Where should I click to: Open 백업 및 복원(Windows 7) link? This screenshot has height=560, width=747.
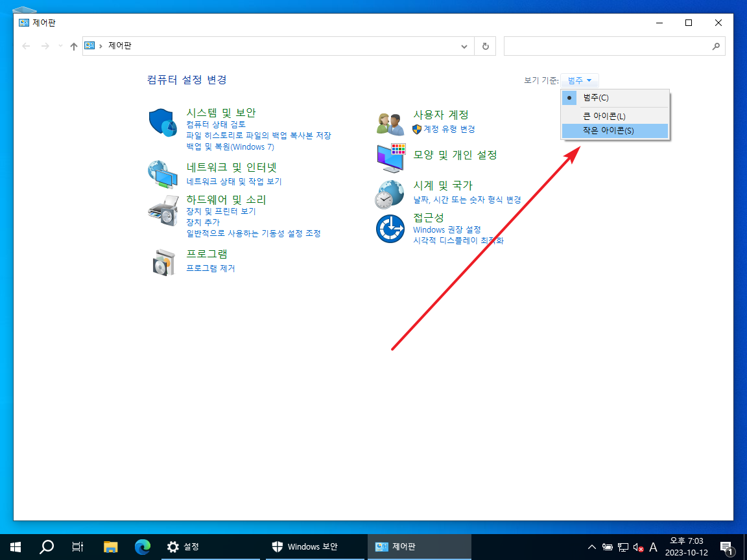230,146
